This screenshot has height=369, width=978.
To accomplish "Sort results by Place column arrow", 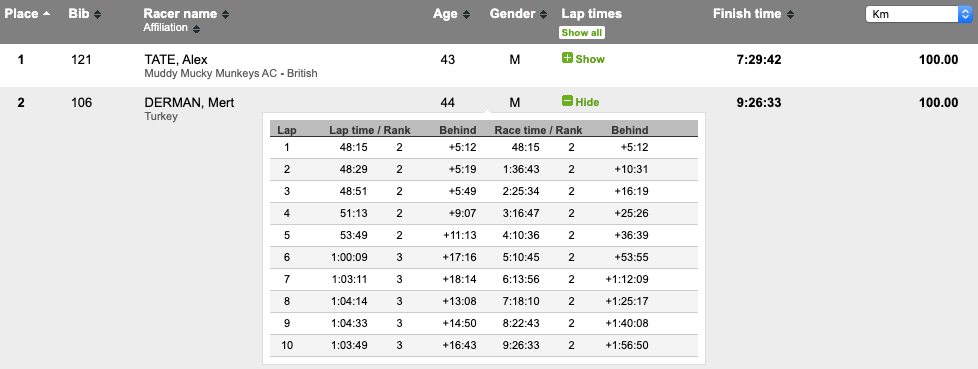I will click(46, 14).
